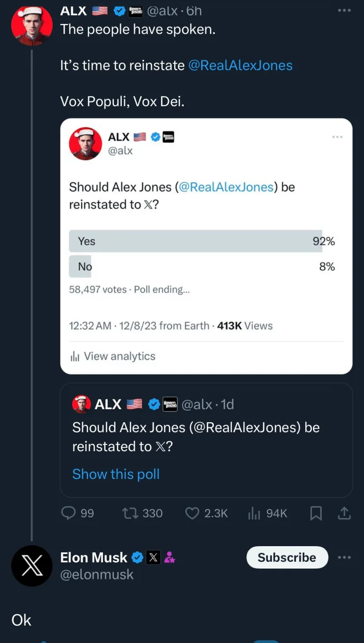Viewport: 364px width, 643px height.
Task: Tap Elon Musk's verified blue checkmark badge
Action: 137,558
